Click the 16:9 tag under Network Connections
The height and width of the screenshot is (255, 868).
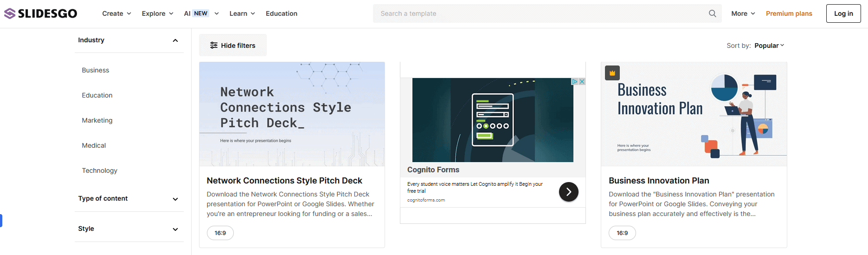(220, 233)
